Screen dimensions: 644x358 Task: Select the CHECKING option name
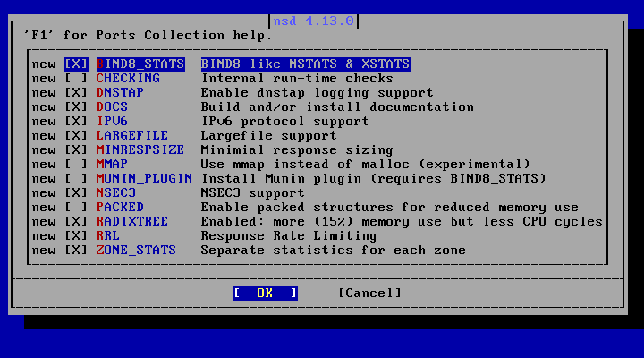click(128, 79)
